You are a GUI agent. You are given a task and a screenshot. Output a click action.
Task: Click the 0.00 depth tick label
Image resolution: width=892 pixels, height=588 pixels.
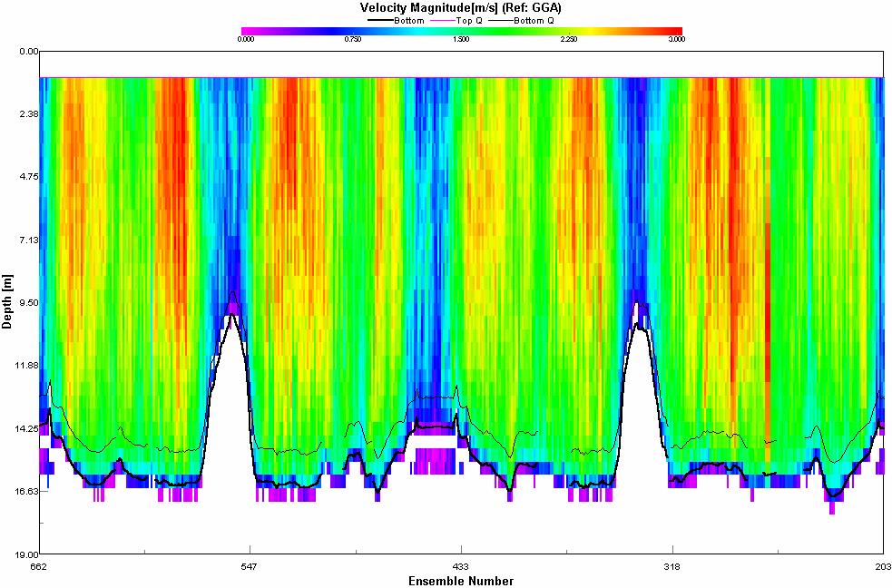click(x=29, y=51)
